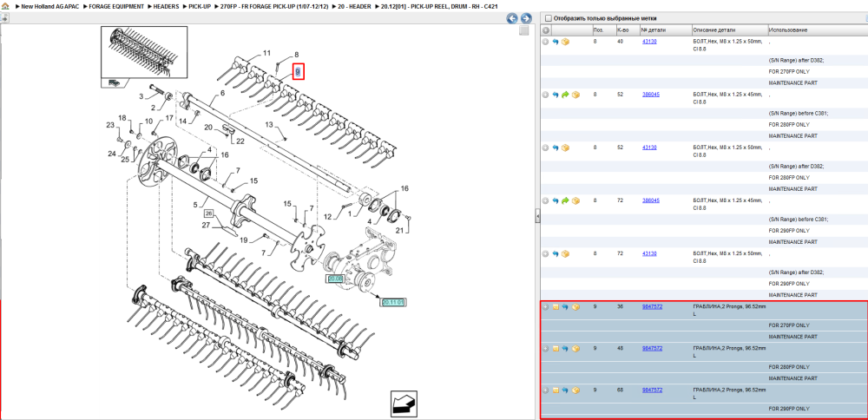Screen dimensions: 868x420
Task: Open part number link 386045 with quantity 52
Action: click(650, 95)
